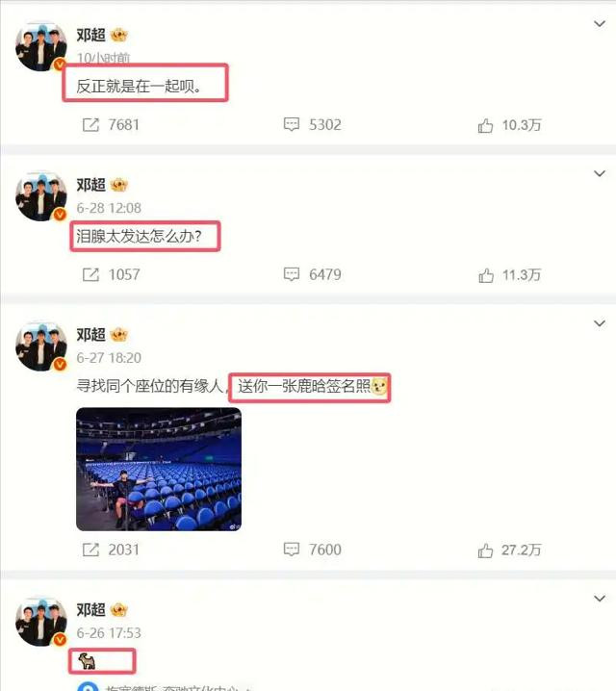Expand the options chevron on 6-26 17:53 post
Viewport: 616px width, 691px height.
600,599
